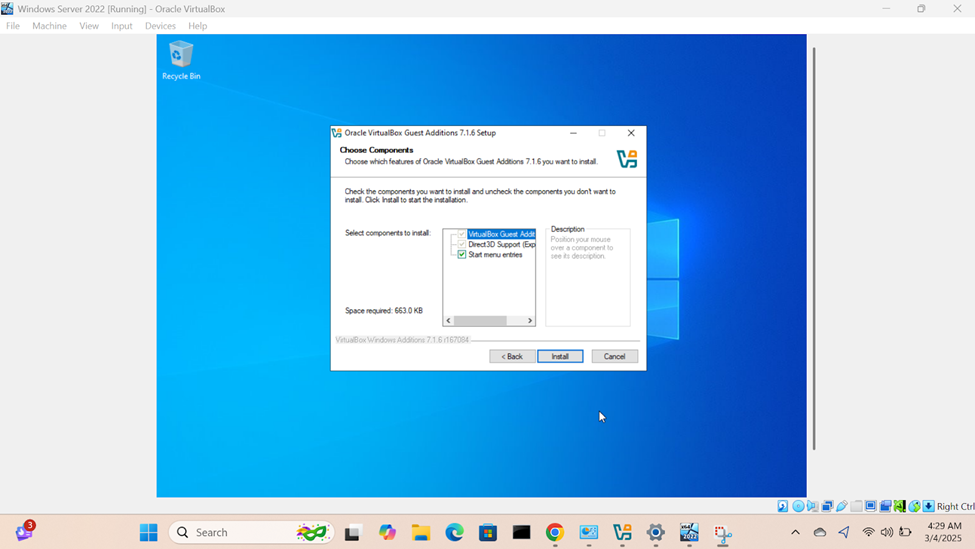
Task: Open the View menu
Action: click(x=89, y=25)
